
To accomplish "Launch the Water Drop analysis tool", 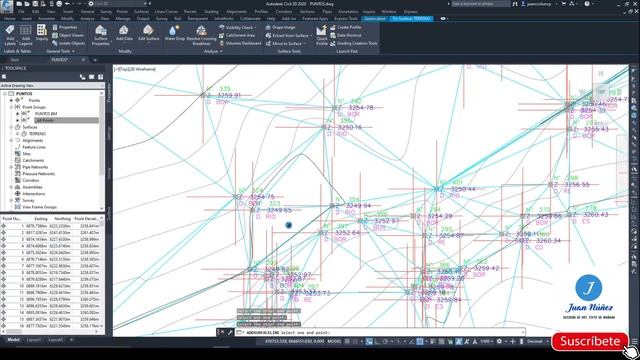I will click(175, 33).
